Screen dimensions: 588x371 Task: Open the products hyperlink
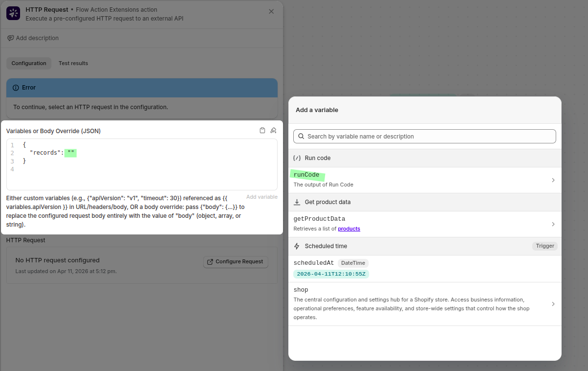(349, 229)
